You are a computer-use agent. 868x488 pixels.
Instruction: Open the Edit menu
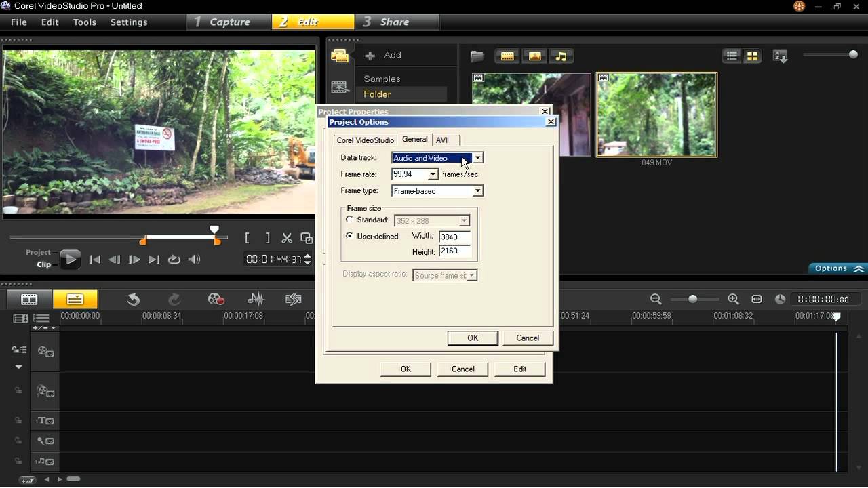[50, 22]
